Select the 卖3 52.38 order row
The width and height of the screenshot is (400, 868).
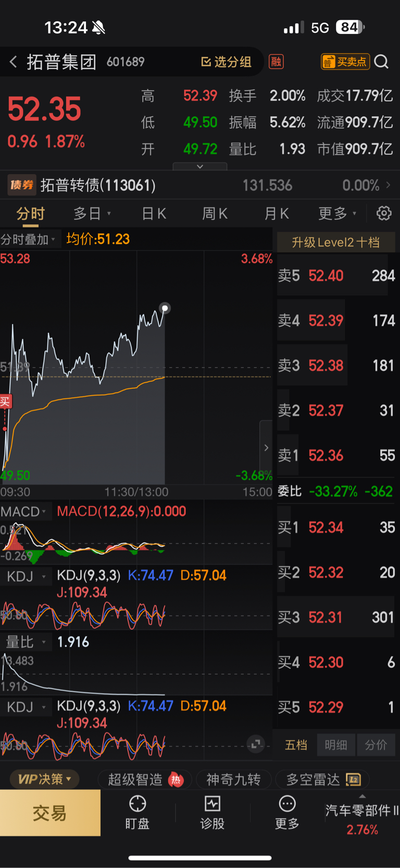(x=336, y=365)
